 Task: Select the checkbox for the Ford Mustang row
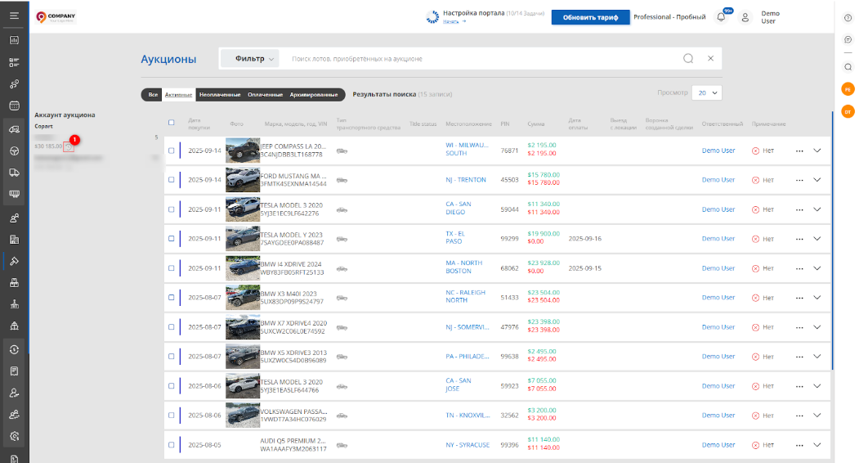click(171, 180)
